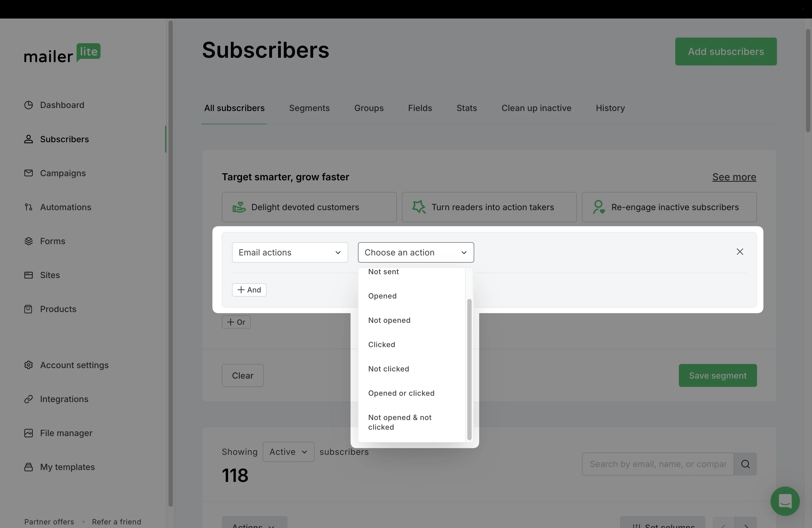
Task: Click the Forms stacked-layers icon
Action: pos(29,241)
